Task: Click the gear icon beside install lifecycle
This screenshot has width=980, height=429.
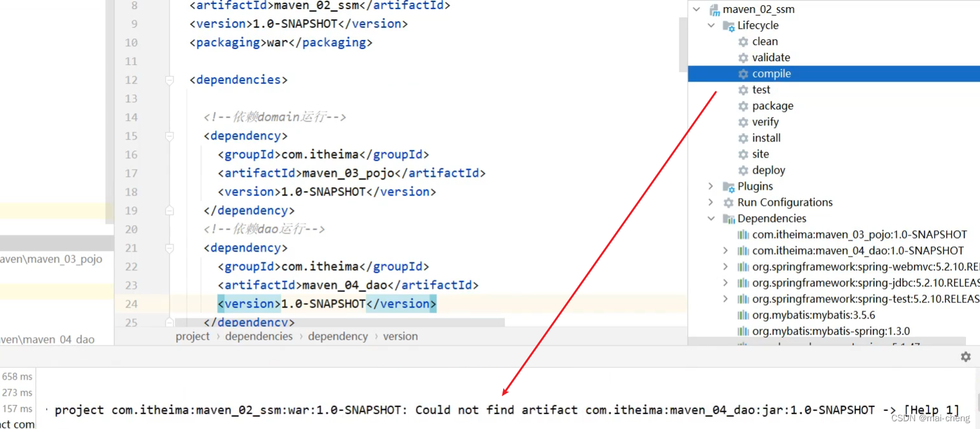Action: pyautogui.click(x=744, y=138)
